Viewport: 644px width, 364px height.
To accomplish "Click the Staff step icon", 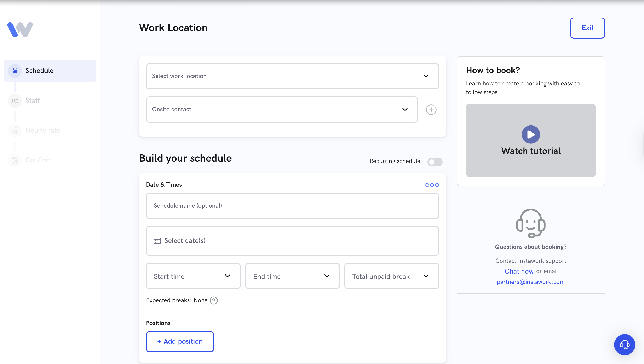I will [15, 101].
